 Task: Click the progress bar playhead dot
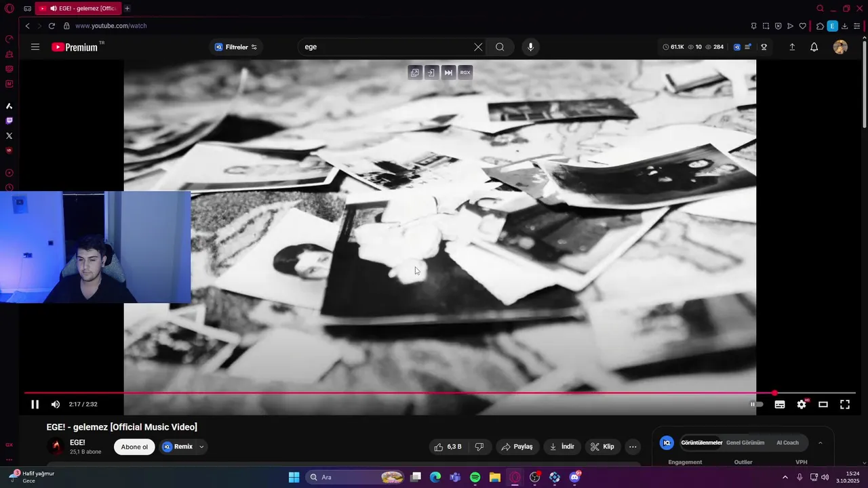pos(774,393)
